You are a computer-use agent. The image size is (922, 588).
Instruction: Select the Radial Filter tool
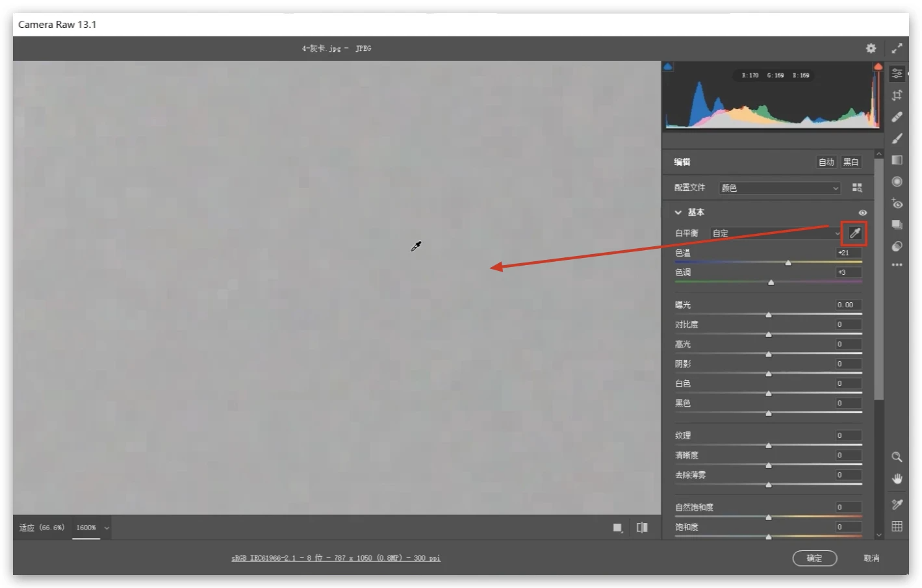pos(897,181)
